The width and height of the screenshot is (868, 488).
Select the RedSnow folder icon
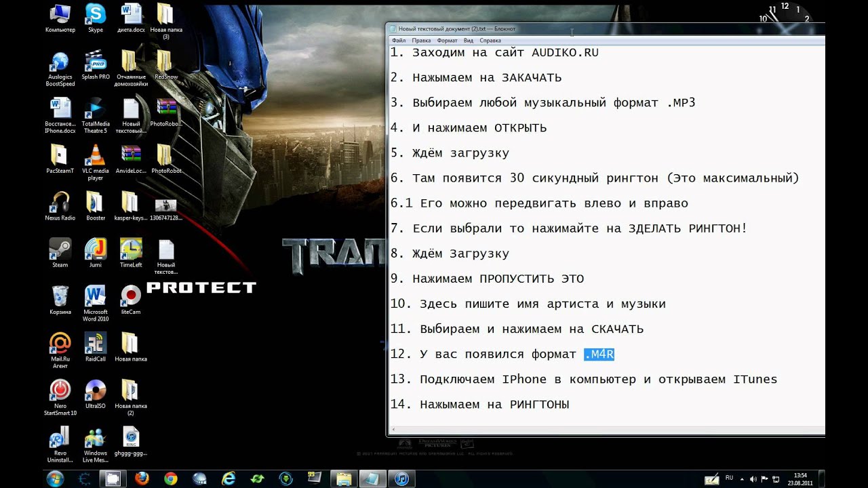165,65
